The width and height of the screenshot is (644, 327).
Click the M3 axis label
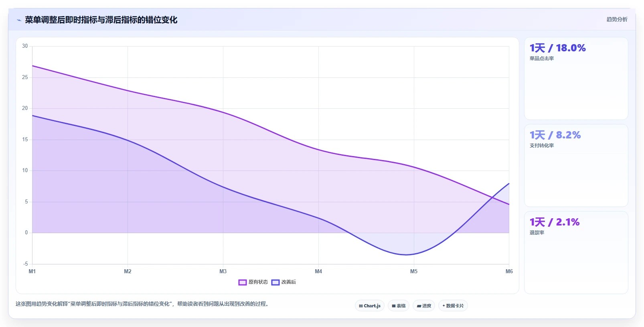click(223, 272)
